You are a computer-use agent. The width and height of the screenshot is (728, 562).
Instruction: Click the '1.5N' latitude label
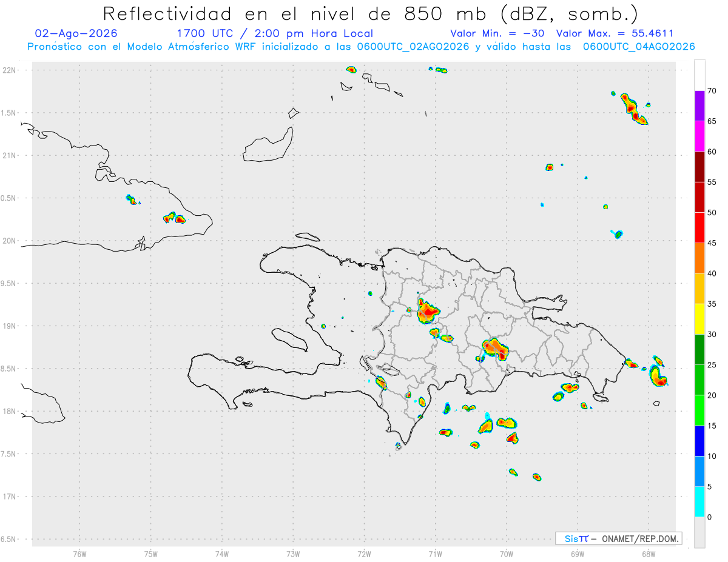pos(9,113)
